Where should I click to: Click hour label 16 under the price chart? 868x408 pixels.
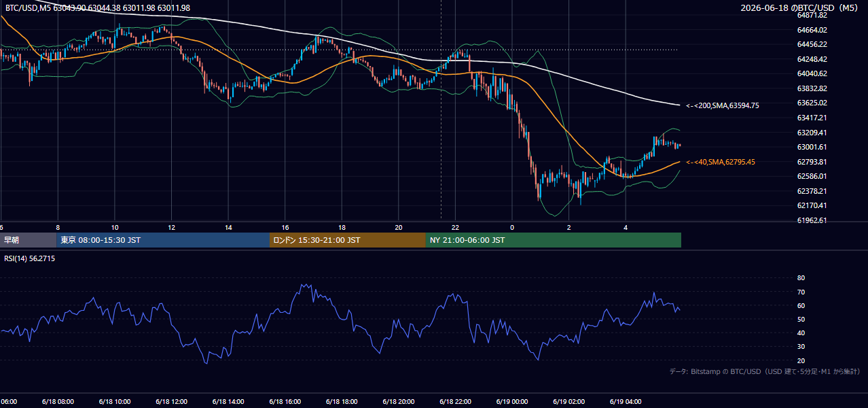(285, 227)
